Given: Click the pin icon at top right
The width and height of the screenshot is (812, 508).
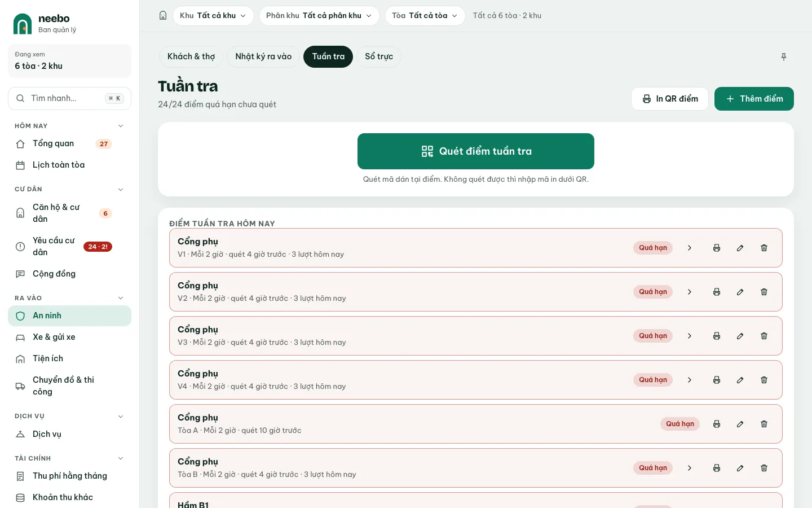Looking at the screenshot, I should coord(783,57).
